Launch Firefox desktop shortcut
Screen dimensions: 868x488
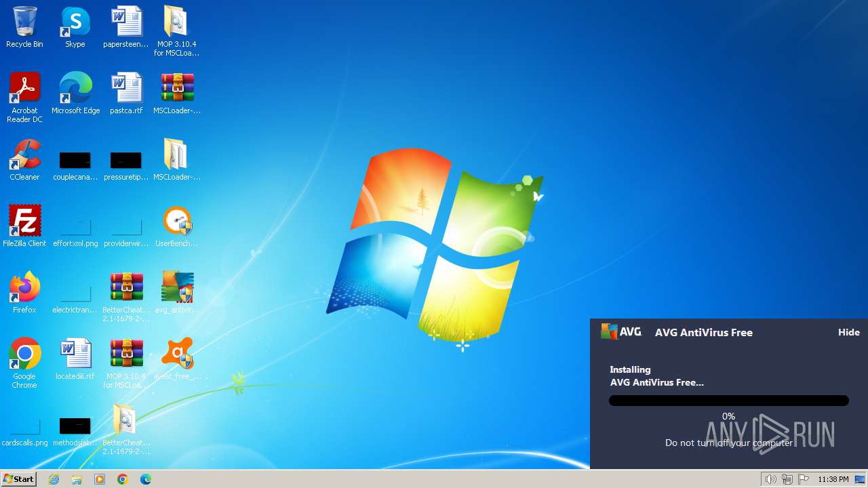(24, 293)
